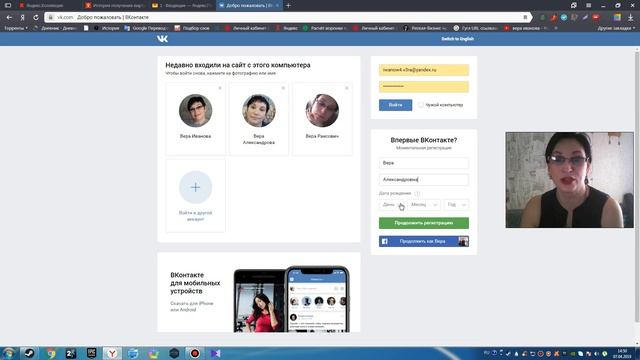Open a new browser tab with plus

288,5
